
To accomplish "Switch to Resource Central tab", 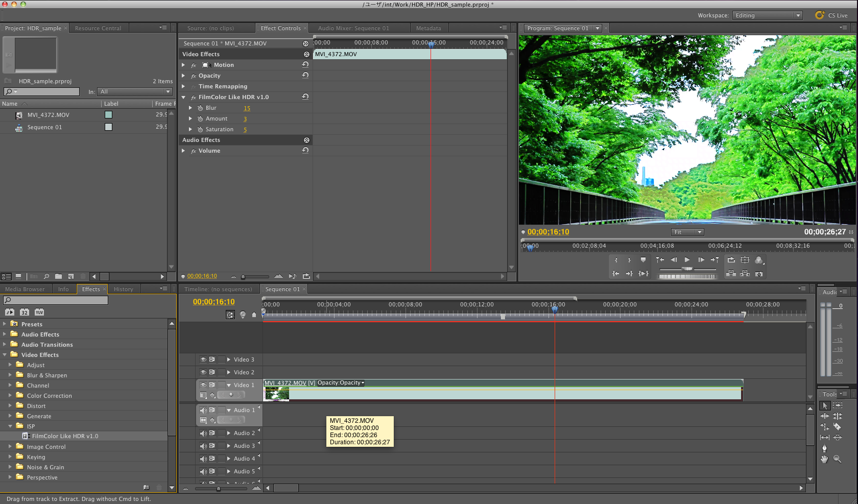I will coord(98,28).
